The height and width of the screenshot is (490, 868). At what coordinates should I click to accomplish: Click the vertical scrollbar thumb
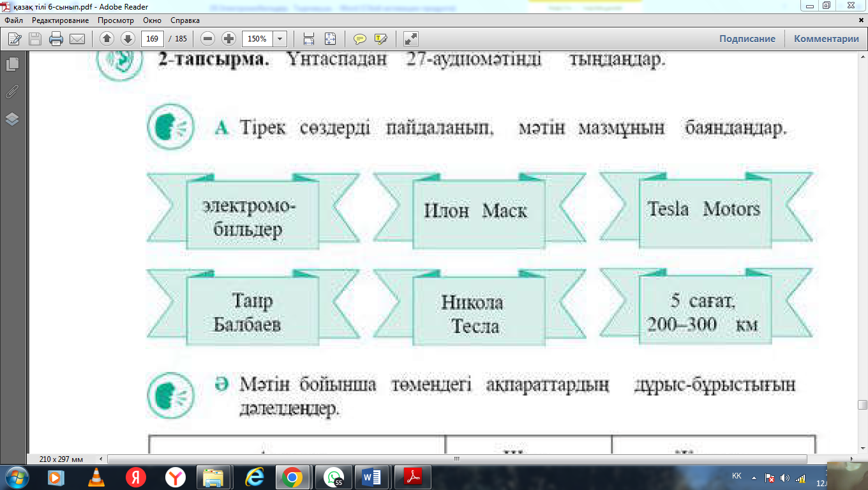863,405
